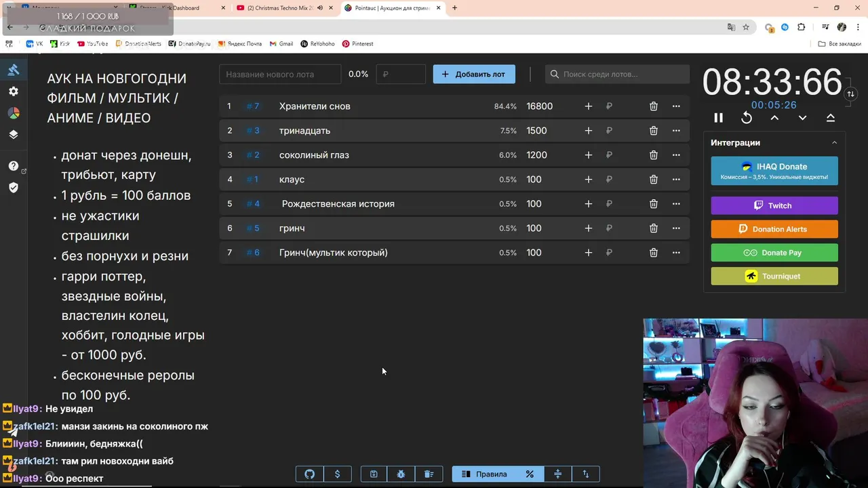Open shield check icon in sidebar
This screenshot has height=488, width=868.
[14, 188]
